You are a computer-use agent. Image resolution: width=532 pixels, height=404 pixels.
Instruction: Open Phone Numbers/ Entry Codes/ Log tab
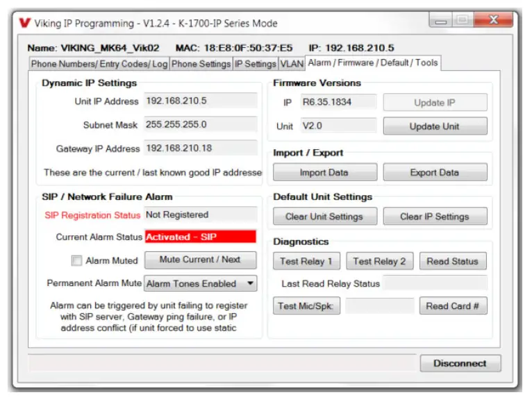(x=99, y=64)
